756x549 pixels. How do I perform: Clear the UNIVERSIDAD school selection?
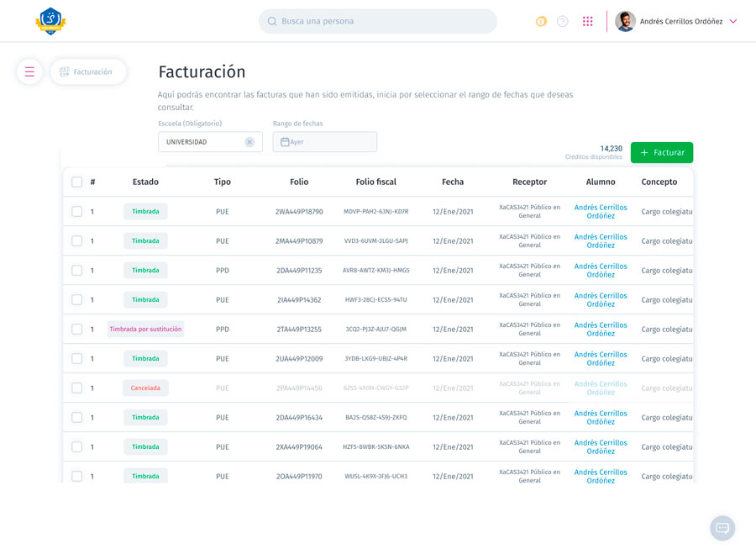pyautogui.click(x=249, y=142)
